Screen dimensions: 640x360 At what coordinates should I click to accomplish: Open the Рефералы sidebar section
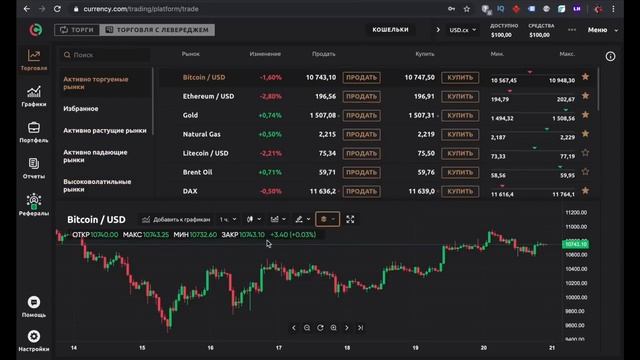[x=34, y=204]
